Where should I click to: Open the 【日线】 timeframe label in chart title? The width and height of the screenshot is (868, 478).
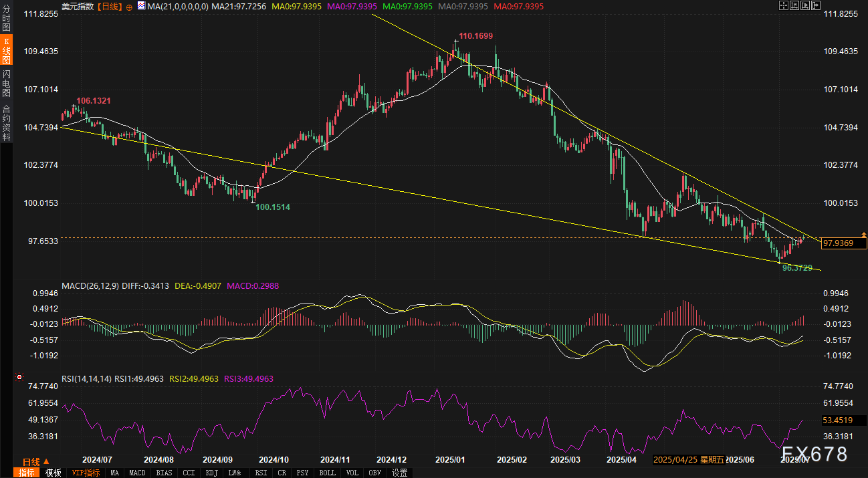click(x=110, y=6)
